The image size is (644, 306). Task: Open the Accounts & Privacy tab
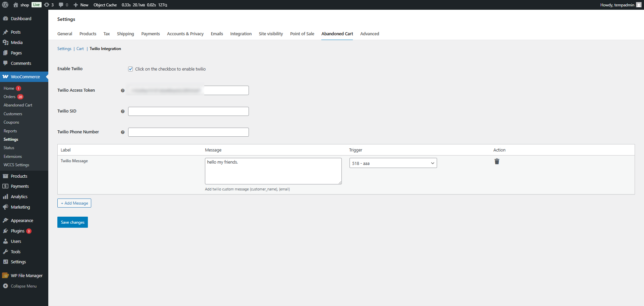pyautogui.click(x=185, y=34)
